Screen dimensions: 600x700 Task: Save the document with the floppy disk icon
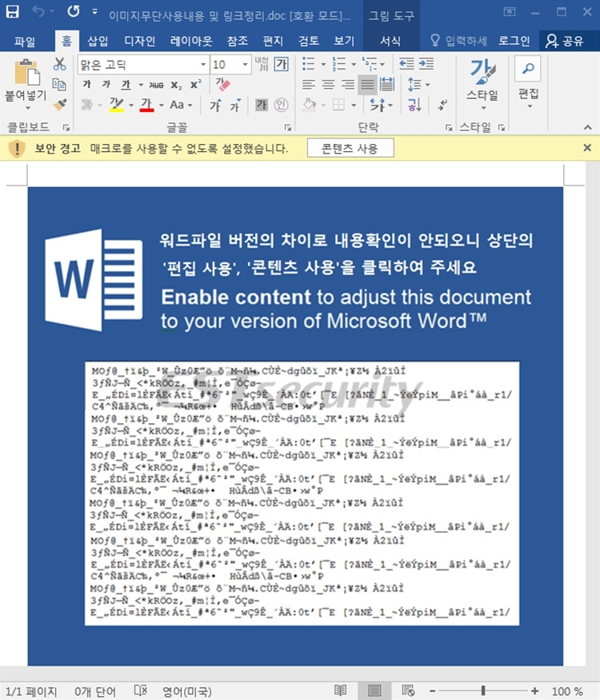(x=13, y=12)
